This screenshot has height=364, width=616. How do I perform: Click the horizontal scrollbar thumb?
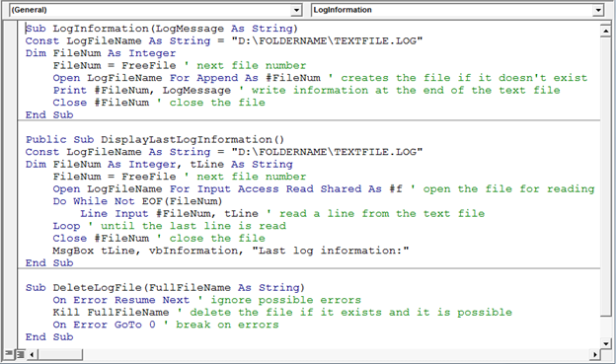(59, 354)
